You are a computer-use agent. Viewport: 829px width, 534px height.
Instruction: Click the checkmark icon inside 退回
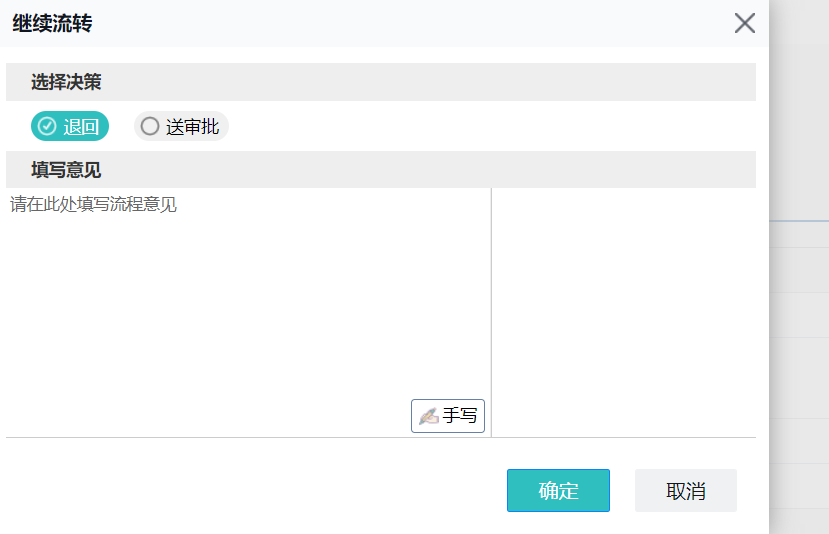(x=47, y=127)
